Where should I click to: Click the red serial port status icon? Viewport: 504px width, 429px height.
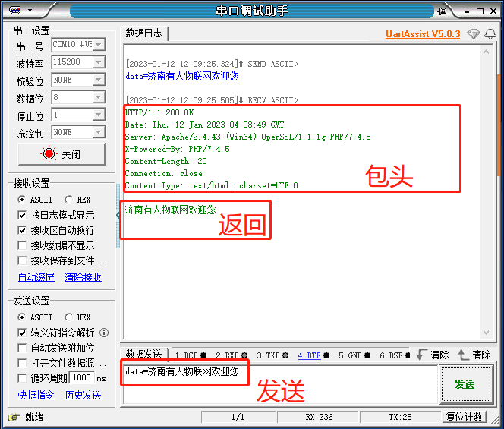click(x=49, y=154)
